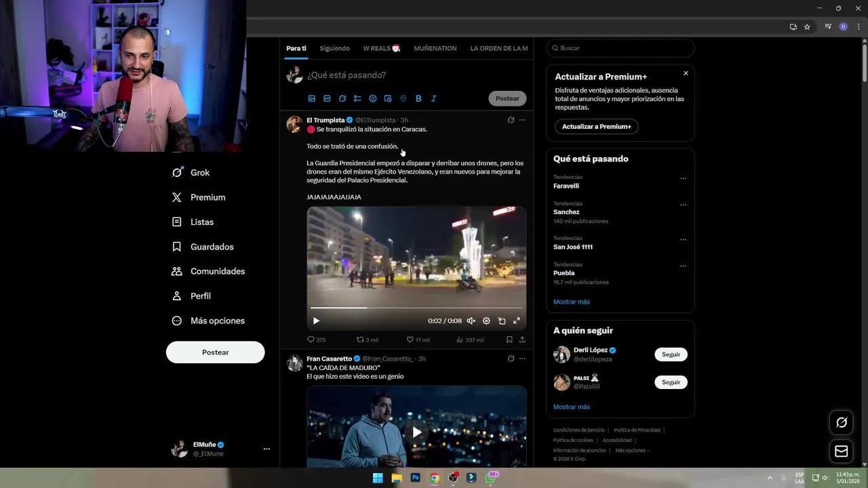Screen dimensions: 868x488
Task: Open Premium in the sidebar
Action: tap(199, 197)
